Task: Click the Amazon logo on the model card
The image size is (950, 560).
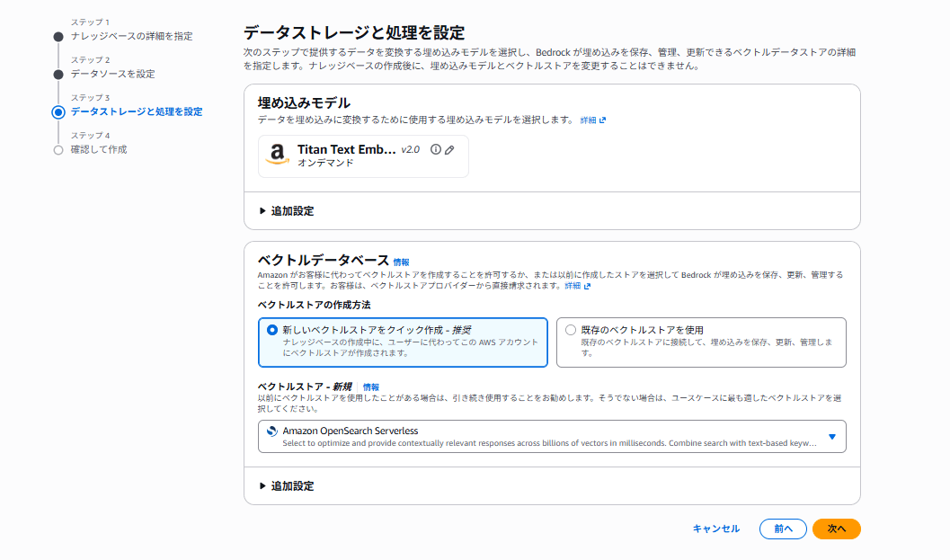Action: (x=278, y=155)
